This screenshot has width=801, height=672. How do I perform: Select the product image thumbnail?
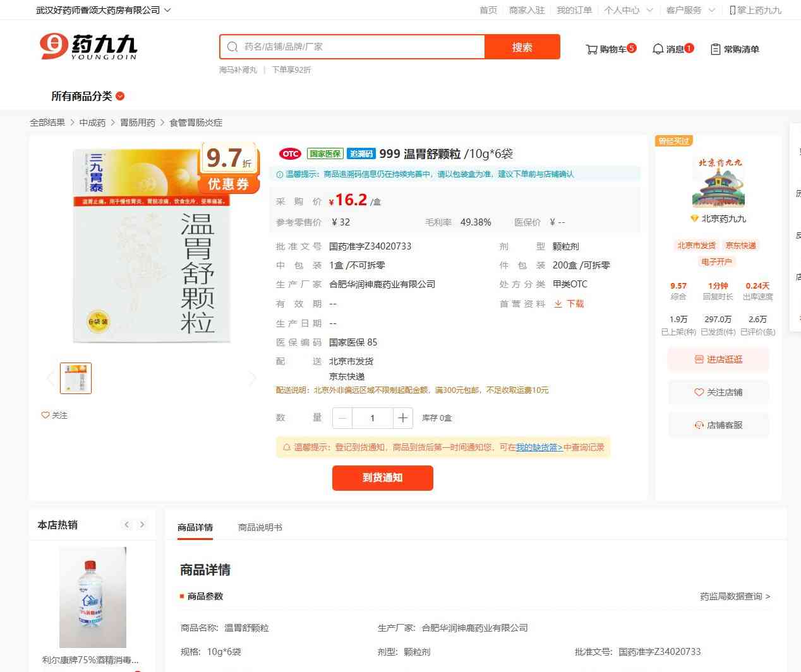[x=76, y=378]
